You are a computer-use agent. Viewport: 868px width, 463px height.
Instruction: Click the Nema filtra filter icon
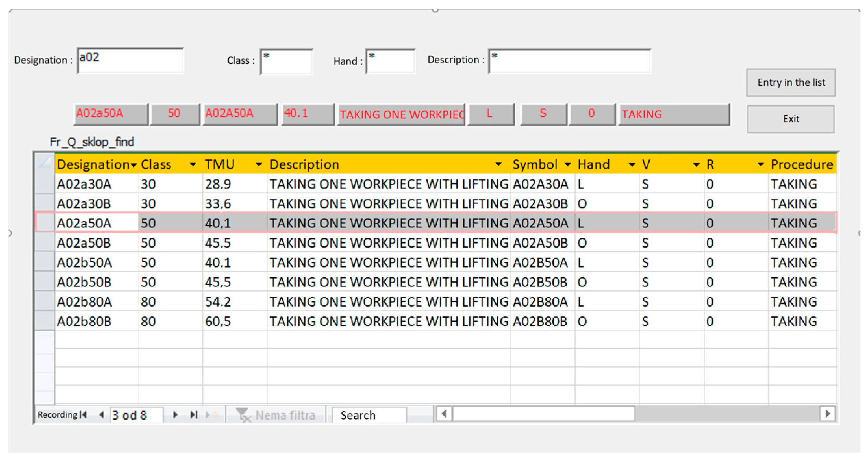click(243, 415)
